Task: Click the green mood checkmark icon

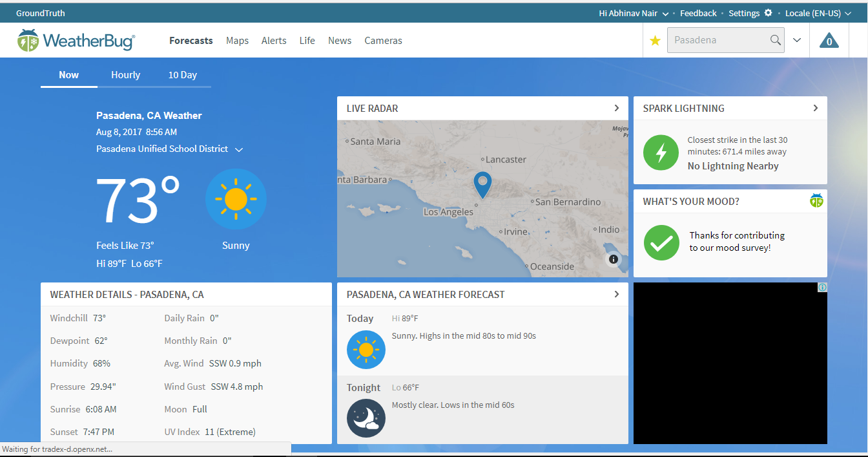Action: point(661,242)
